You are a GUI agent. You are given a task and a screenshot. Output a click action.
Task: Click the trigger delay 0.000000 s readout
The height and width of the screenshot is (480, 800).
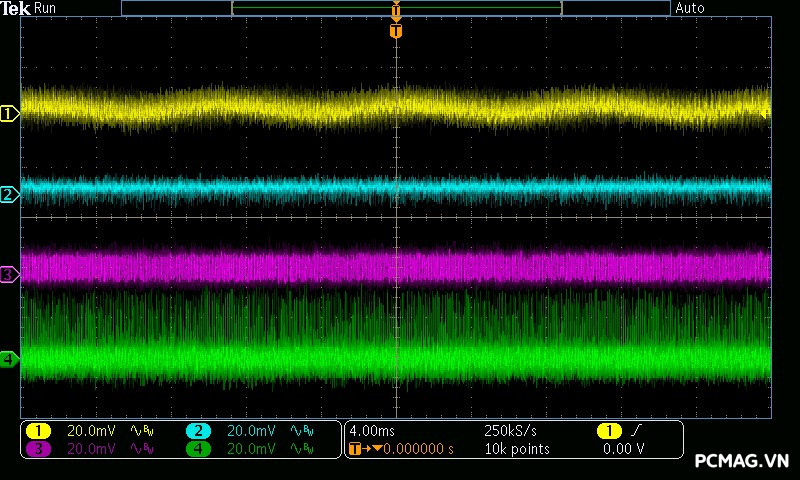418,449
